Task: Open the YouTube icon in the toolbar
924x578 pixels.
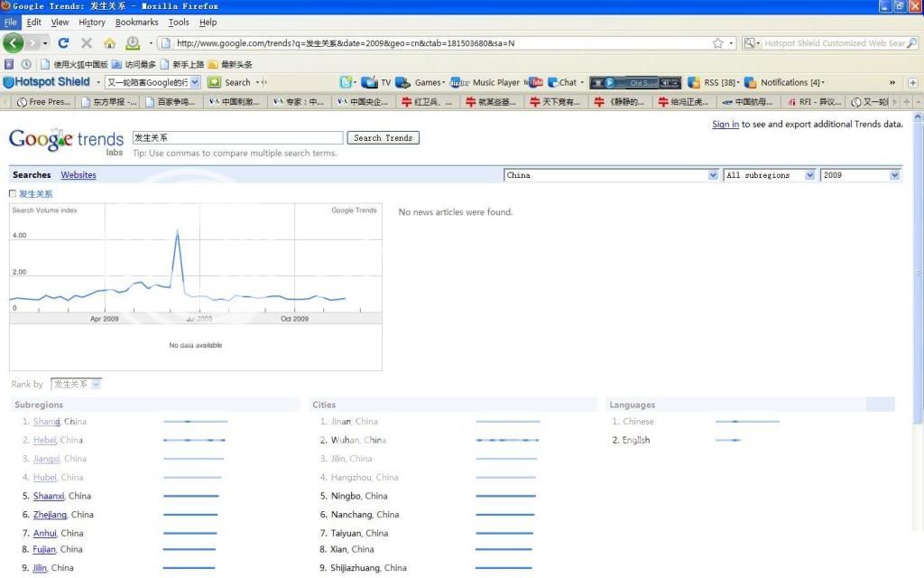Action: (535, 82)
